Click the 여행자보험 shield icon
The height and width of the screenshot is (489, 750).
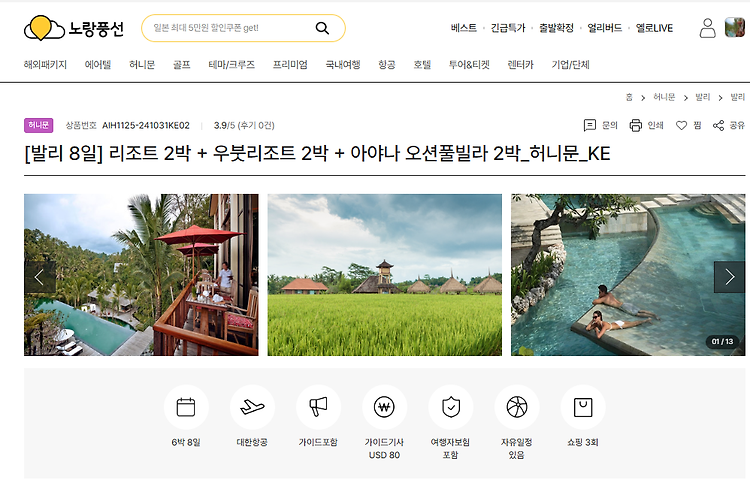tap(451, 407)
